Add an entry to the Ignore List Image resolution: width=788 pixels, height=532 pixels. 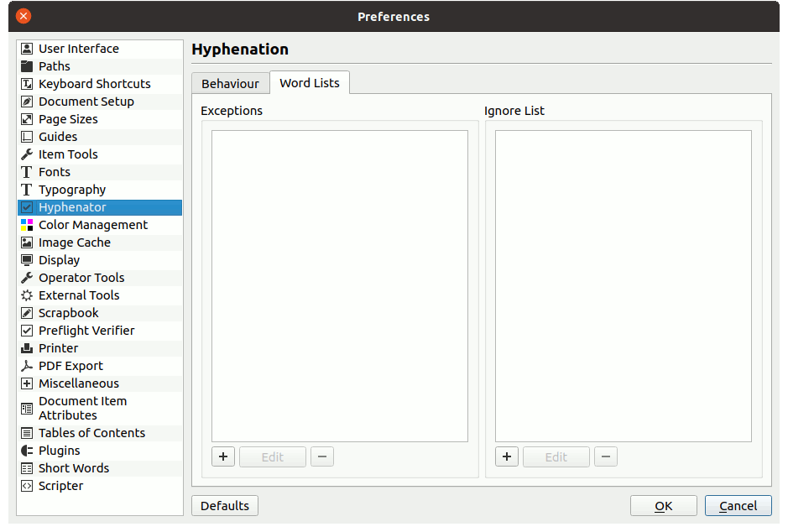pyautogui.click(x=507, y=457)
